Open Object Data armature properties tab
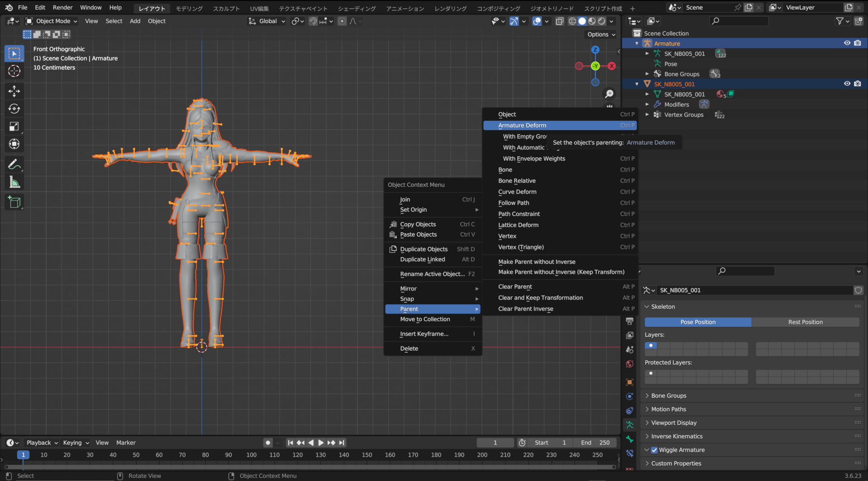The width and height of the screenshot is (868, 481). click(629, 425)
